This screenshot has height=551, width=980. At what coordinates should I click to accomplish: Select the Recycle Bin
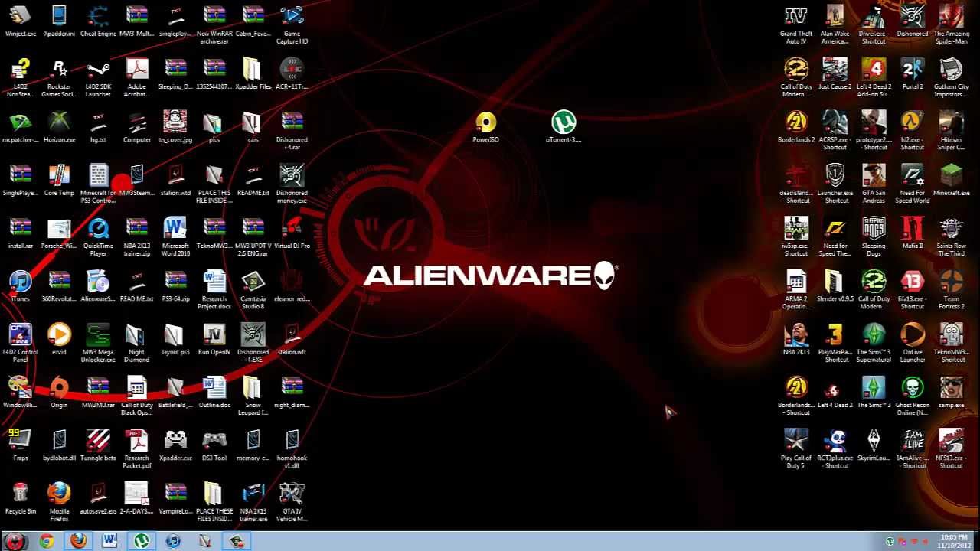[x=21, y=498]
